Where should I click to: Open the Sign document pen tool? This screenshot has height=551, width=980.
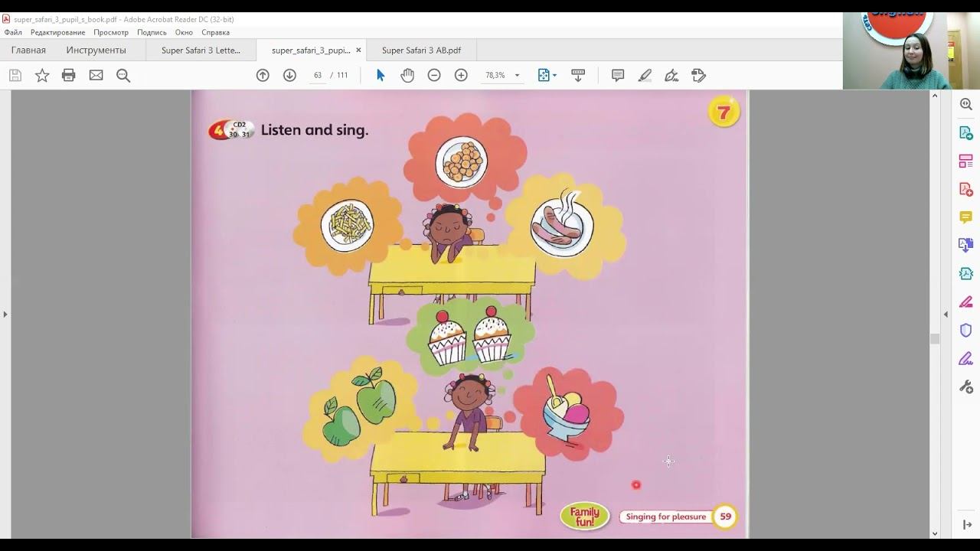[x=671, y=75]
